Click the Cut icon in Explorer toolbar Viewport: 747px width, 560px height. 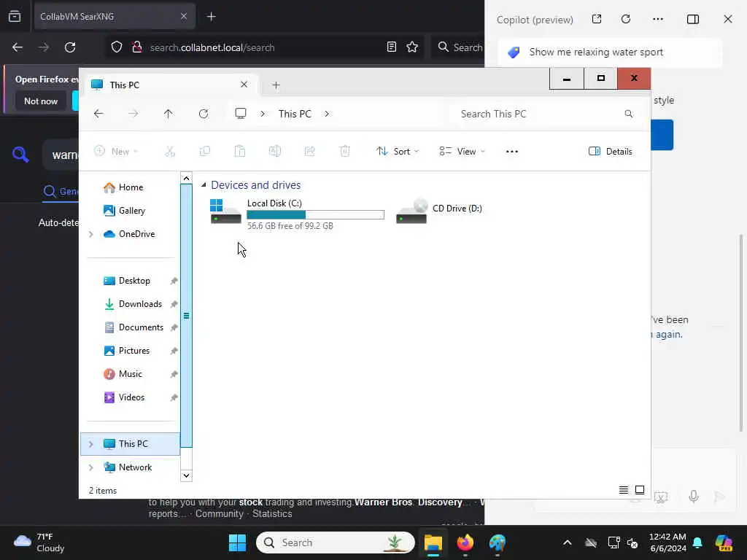click(x=170, y=152)
